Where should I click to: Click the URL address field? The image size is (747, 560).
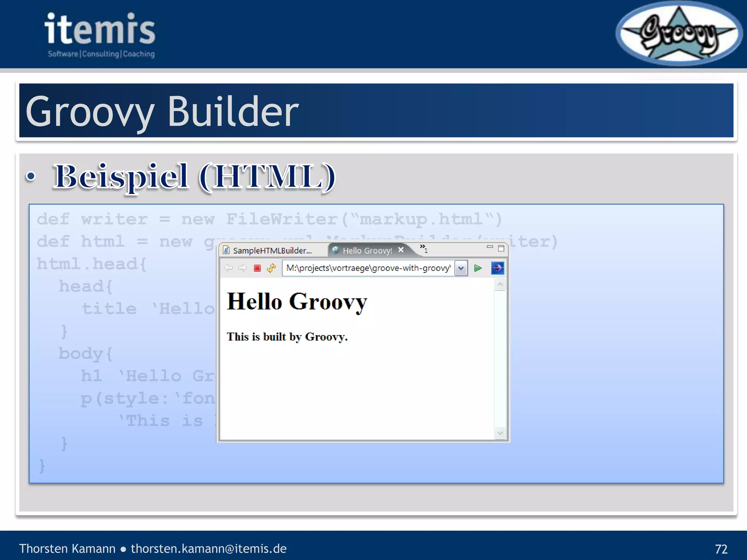pos(368,268)
